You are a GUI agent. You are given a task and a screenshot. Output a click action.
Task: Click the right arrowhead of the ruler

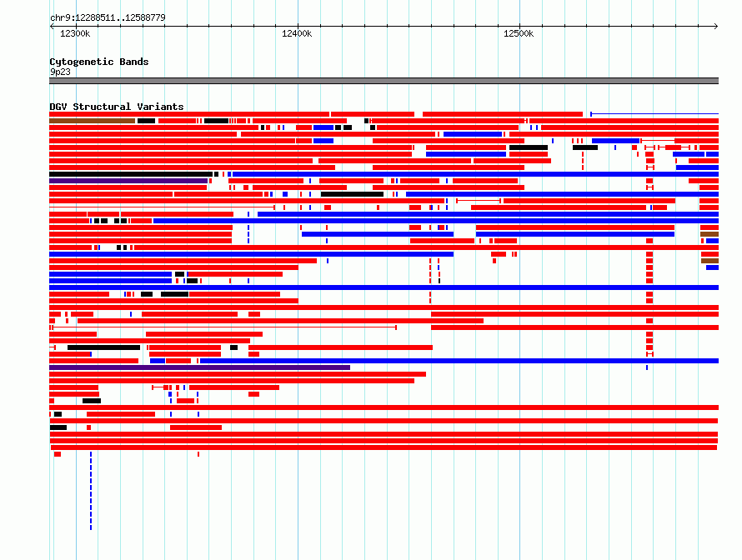pos(716,26)
